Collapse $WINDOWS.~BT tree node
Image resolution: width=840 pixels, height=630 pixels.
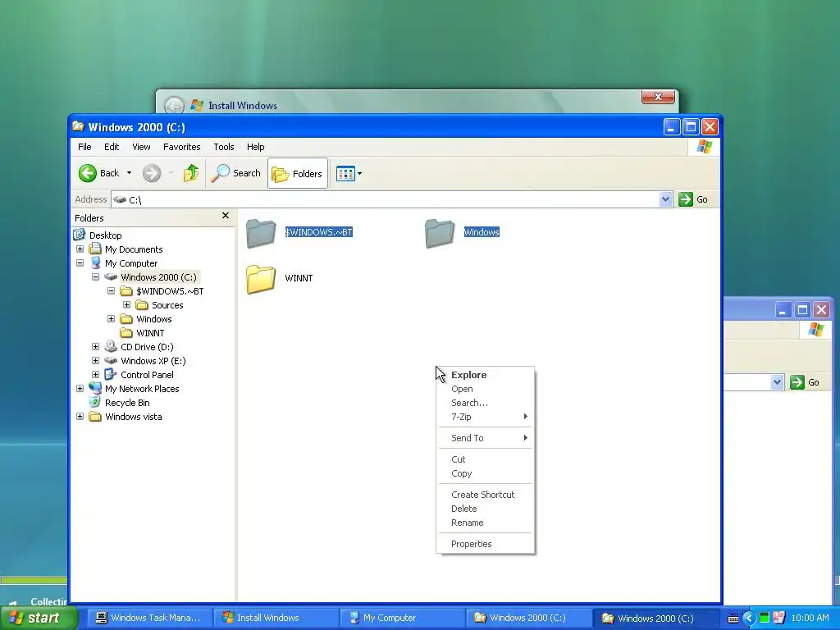tap(111, 291)
